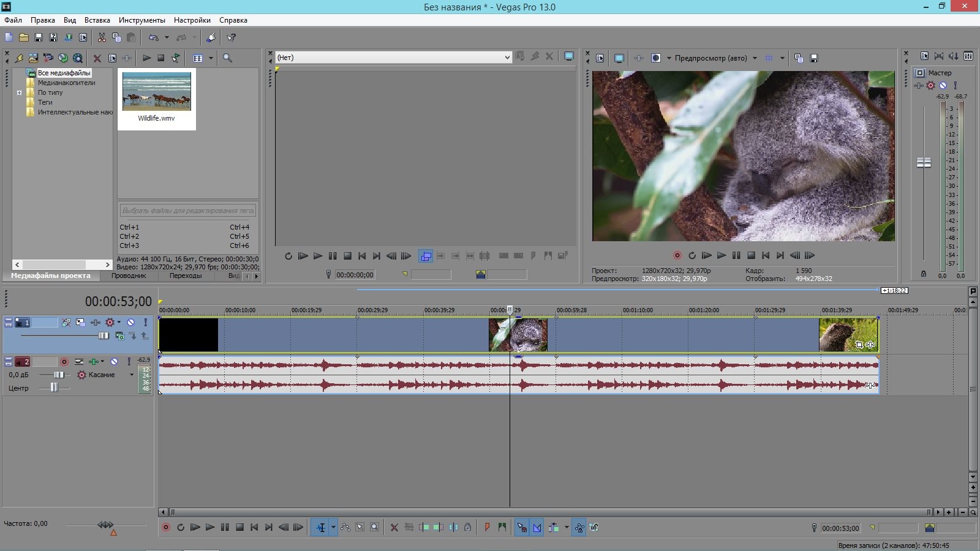Open a project with the folder icon
The image size is (980, 551).
[23, 37]
